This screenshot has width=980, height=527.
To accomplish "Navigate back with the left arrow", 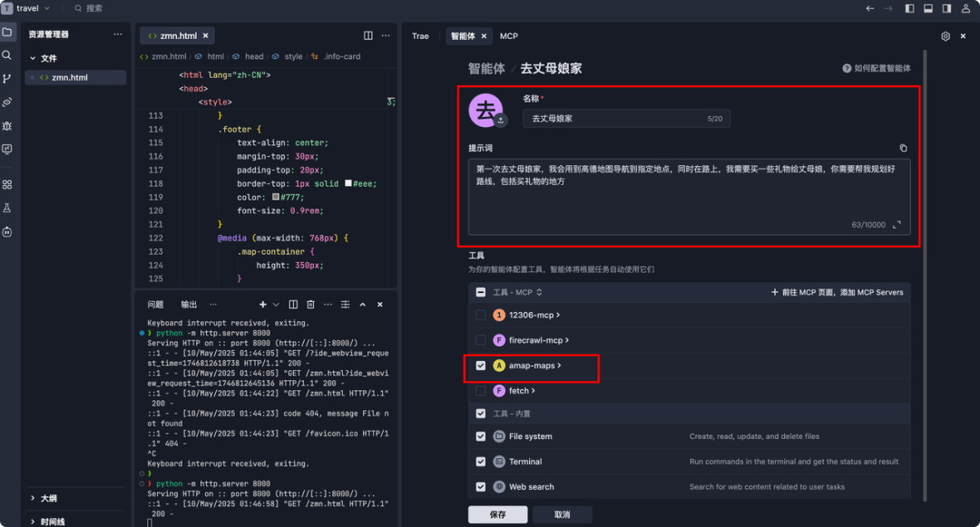I will pyautogui.click(x=869, y=8).
